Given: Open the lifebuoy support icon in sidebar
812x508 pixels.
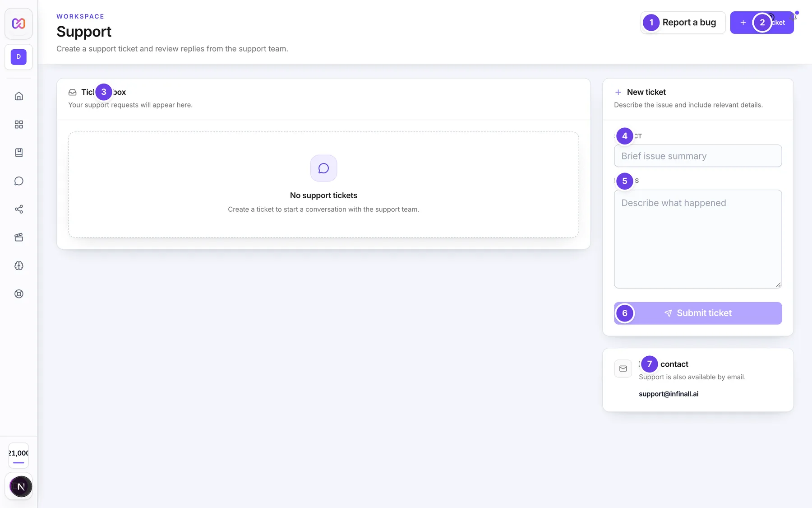Looking at the screenshot, I should click(x=18, y=294).
